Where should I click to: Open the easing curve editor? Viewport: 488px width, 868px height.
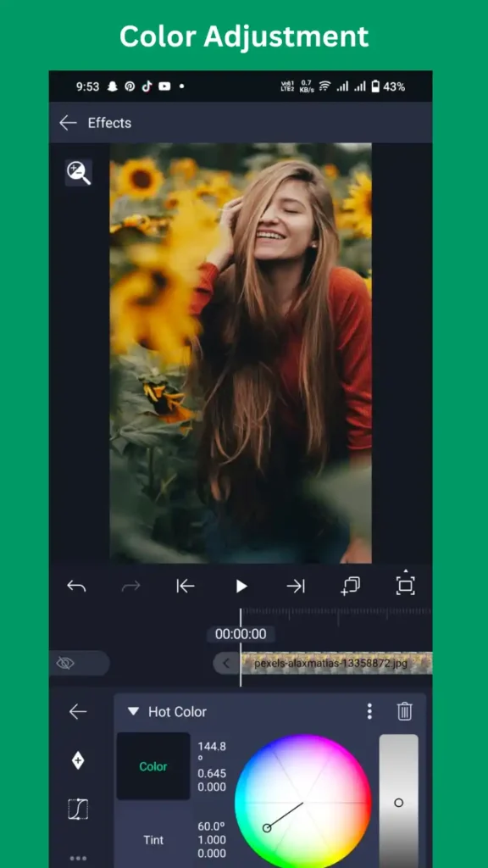click(x=78, y=810)
